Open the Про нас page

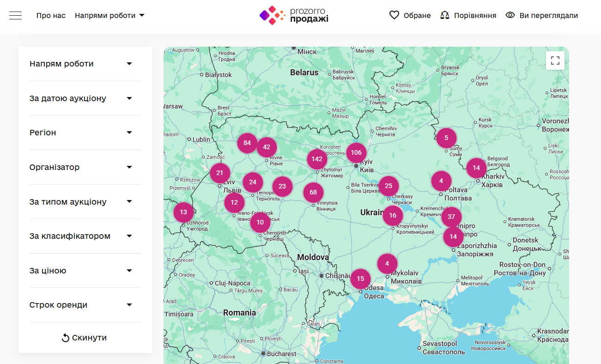(51, 15)
